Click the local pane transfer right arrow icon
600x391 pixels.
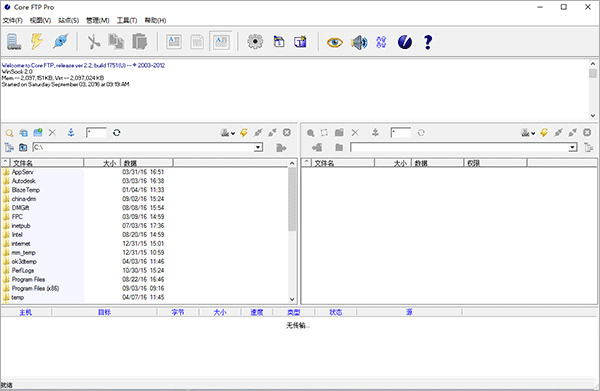(x=281, y=148)
